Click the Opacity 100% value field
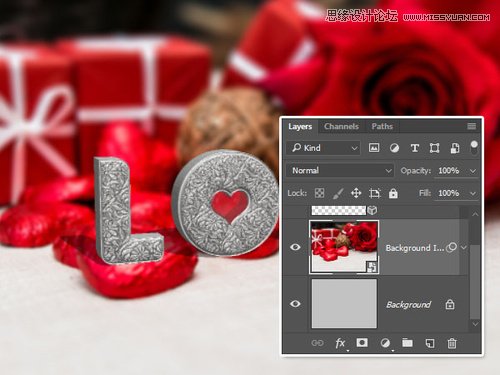Screen dimensions: 500x375 coord(449,170)
